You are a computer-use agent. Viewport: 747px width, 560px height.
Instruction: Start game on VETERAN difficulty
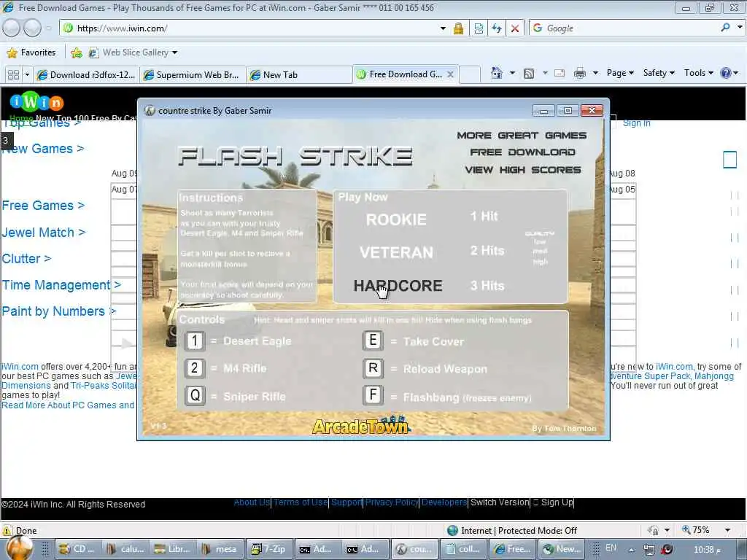(x=396, y=252)
